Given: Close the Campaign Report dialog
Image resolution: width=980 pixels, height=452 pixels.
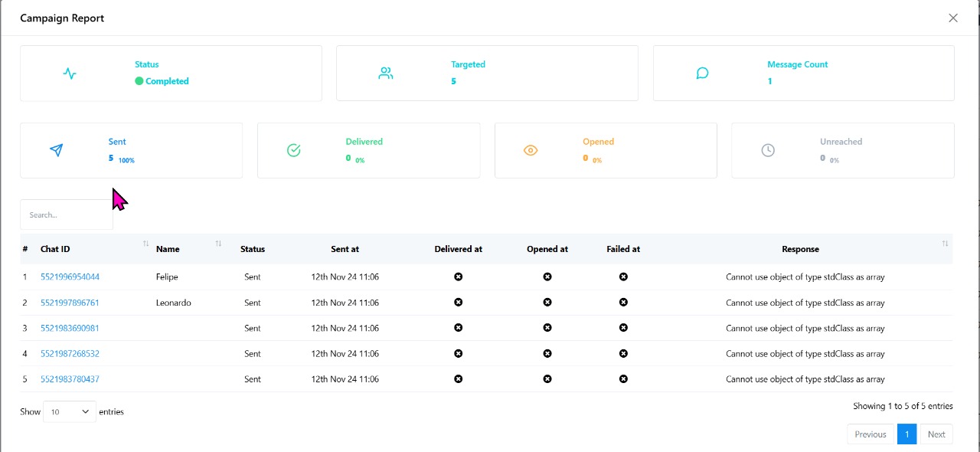Looking at the screenshot, I should tap(953, 18).
